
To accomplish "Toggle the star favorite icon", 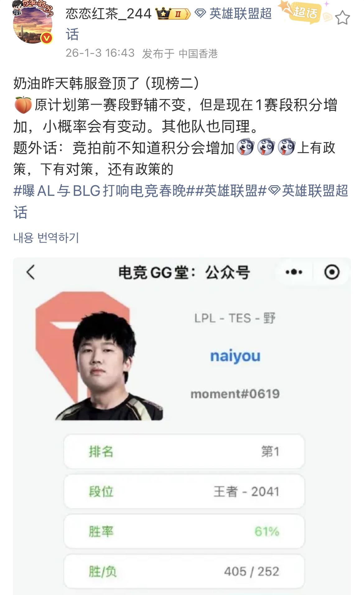I will coord(343,17).
